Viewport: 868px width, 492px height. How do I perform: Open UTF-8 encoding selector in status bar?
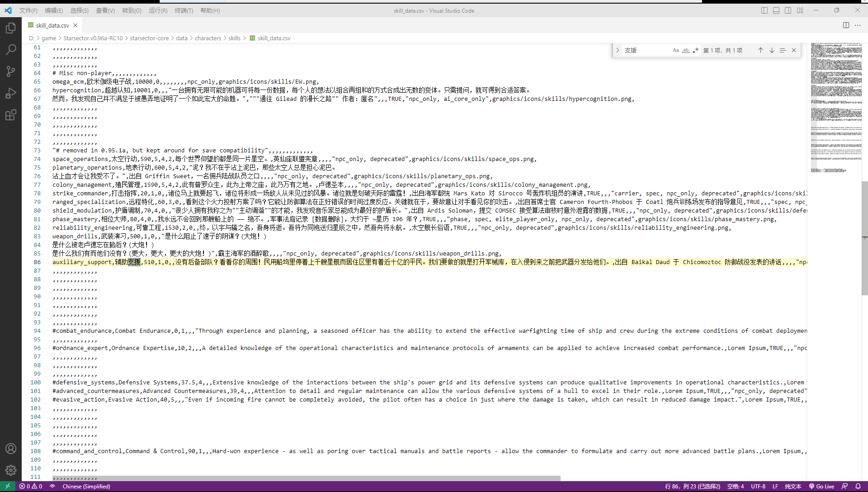click(758, 487)
